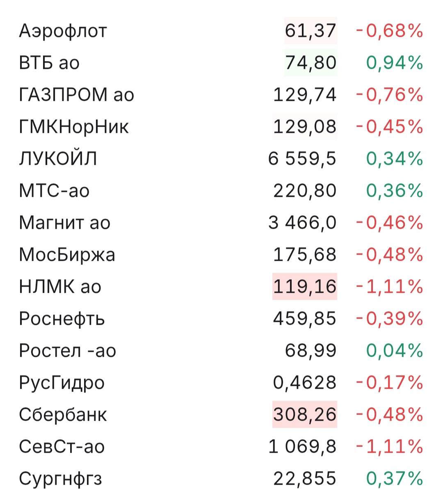Open the Сбербанк stock name
Screen dimensions: 443x504
[63, 415]
